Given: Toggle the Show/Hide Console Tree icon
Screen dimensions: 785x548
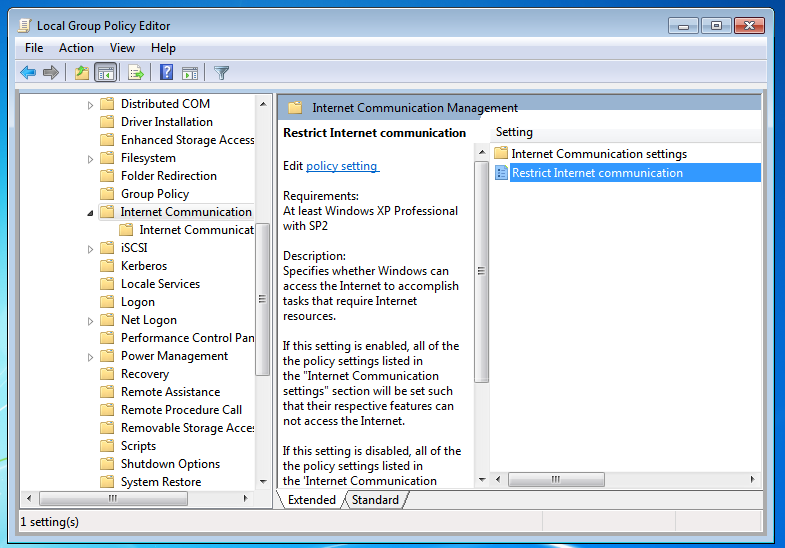Looking at the screenshot, I should point(106,73).
